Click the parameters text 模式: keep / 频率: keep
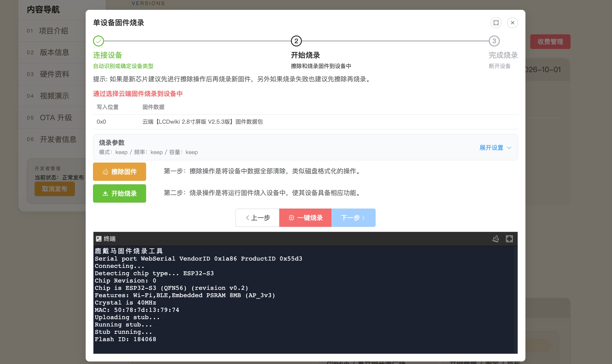 point(131,152)
